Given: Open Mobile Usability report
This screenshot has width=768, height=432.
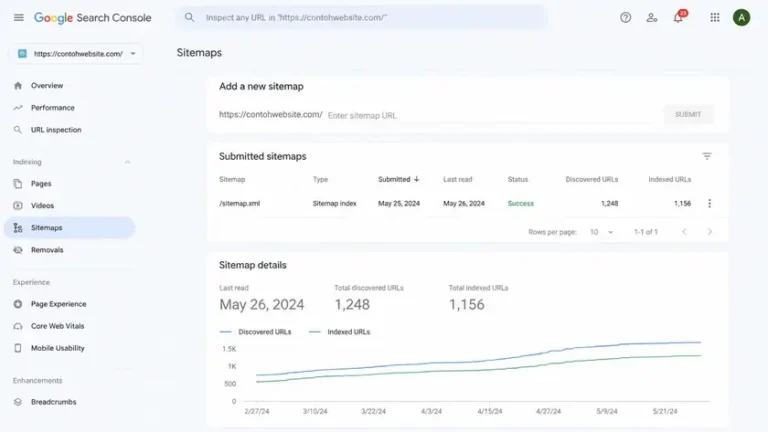Looking at the screenshot, I should click(57, 348).
